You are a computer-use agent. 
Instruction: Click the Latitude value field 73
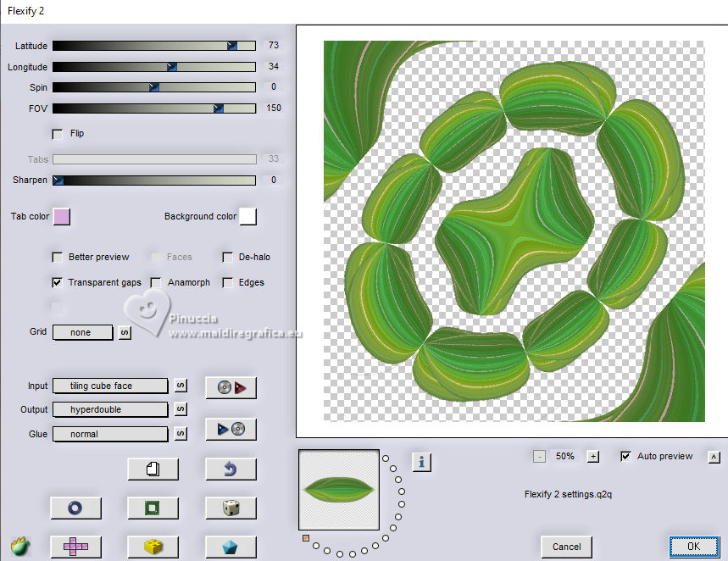(x=274, y=45)
